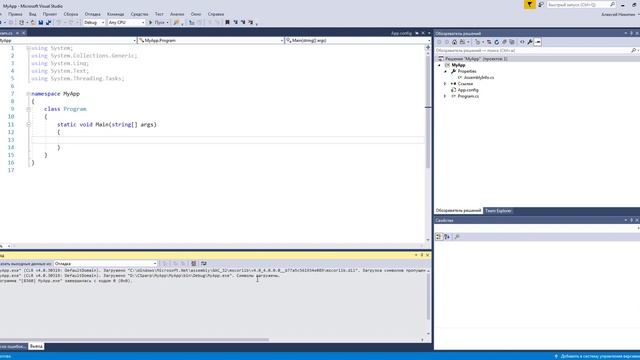
Task: Open the MyApp project scope dropdown
Action: (68, 40)
